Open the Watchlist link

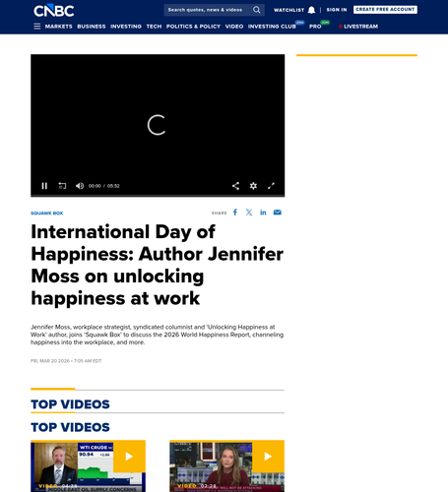pyautogui.click(x=288, y=10)
